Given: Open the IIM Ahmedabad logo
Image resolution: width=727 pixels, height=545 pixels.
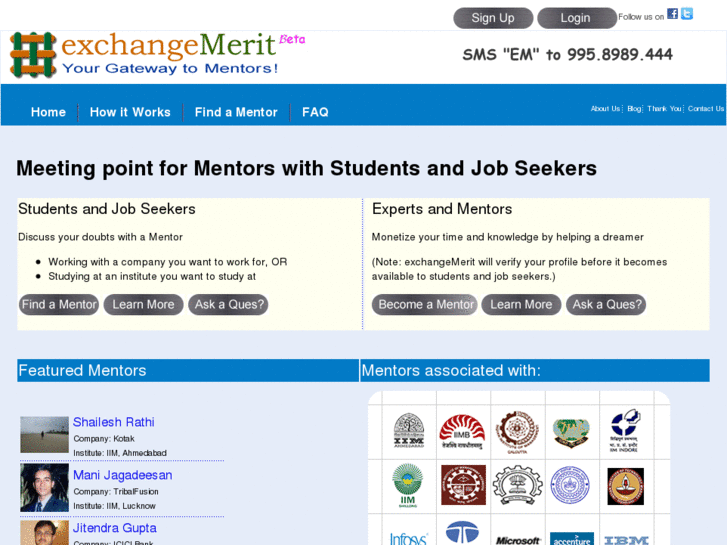Looking at the screenshot, I should 408,431.
